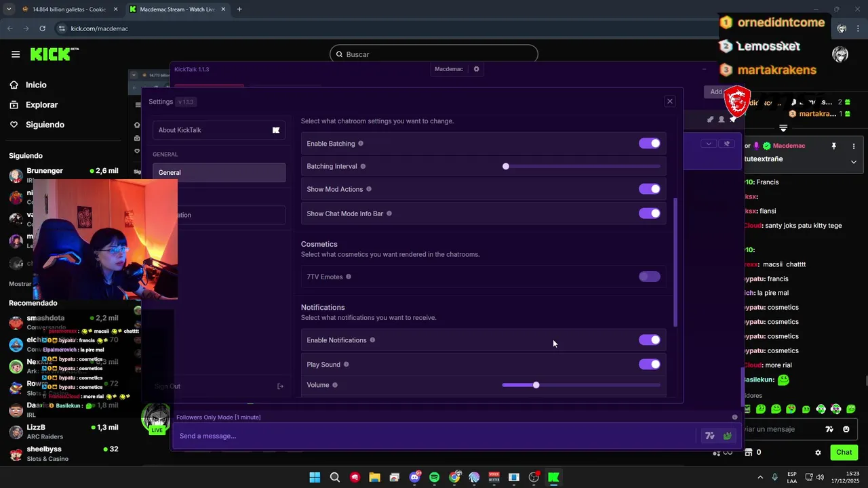The image size is (868, 488).
Task: Click the Volume slider handle
Action: point(536,385)
